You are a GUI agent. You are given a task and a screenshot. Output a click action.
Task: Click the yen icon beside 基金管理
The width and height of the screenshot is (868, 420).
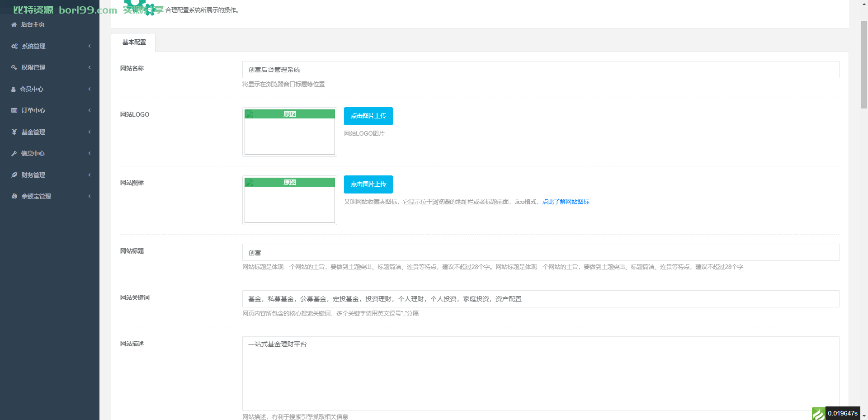14,132
